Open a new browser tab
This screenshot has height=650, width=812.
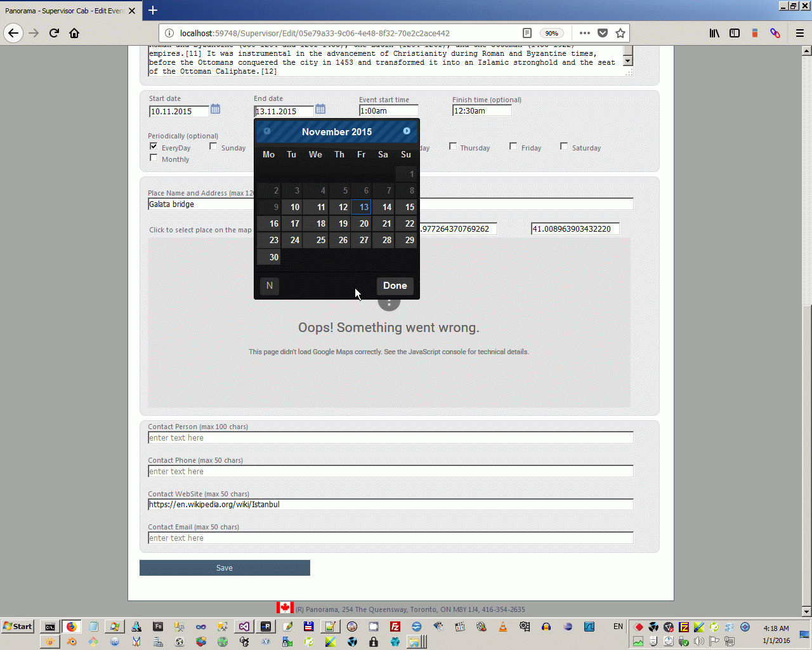click(153, 10)
